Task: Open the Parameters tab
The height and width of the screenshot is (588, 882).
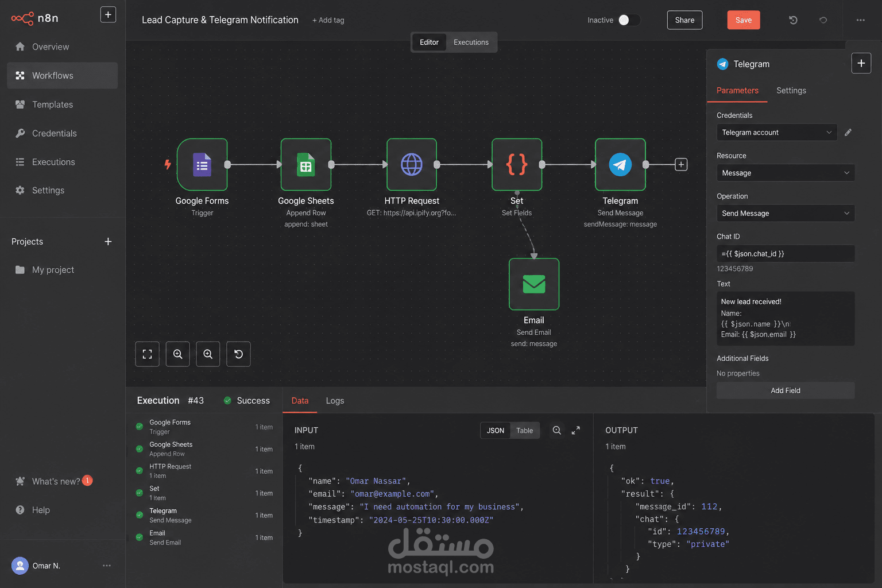Action: (737, 91)
